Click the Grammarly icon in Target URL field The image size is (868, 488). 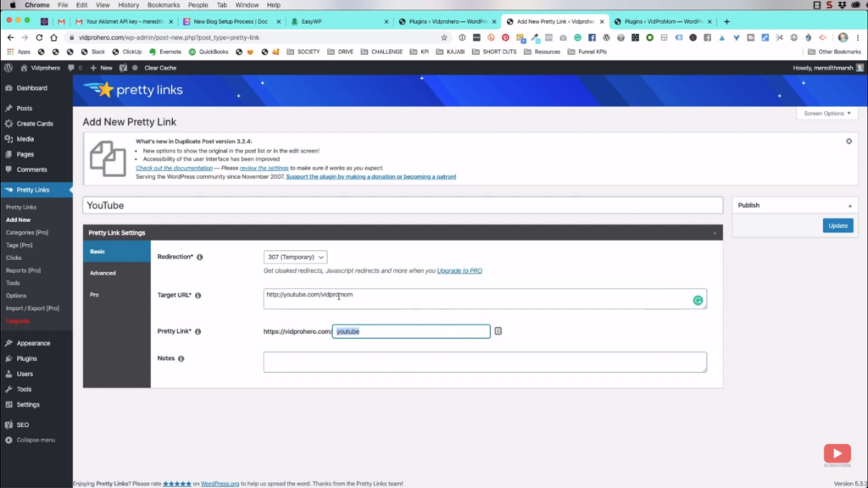tap(698, 301)
